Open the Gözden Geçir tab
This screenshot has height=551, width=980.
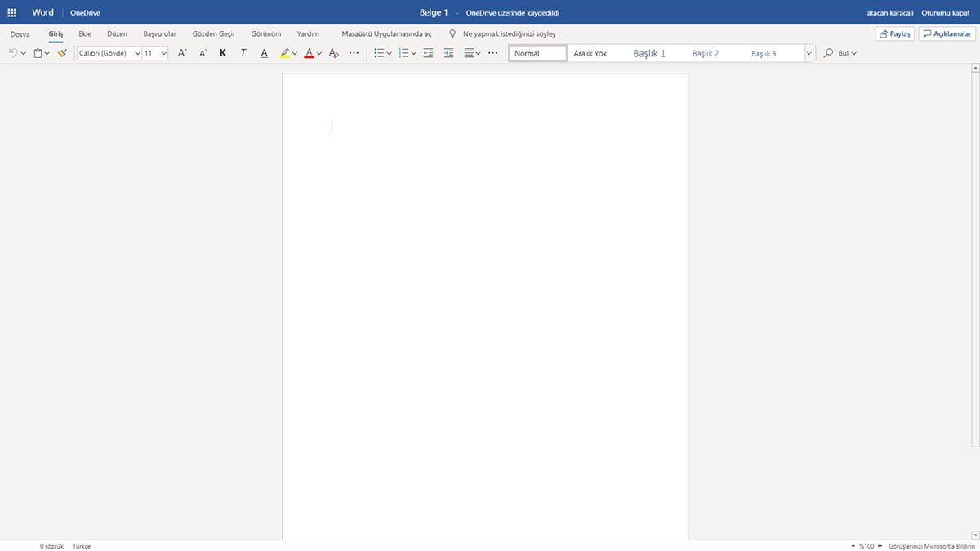pos(213,33)
